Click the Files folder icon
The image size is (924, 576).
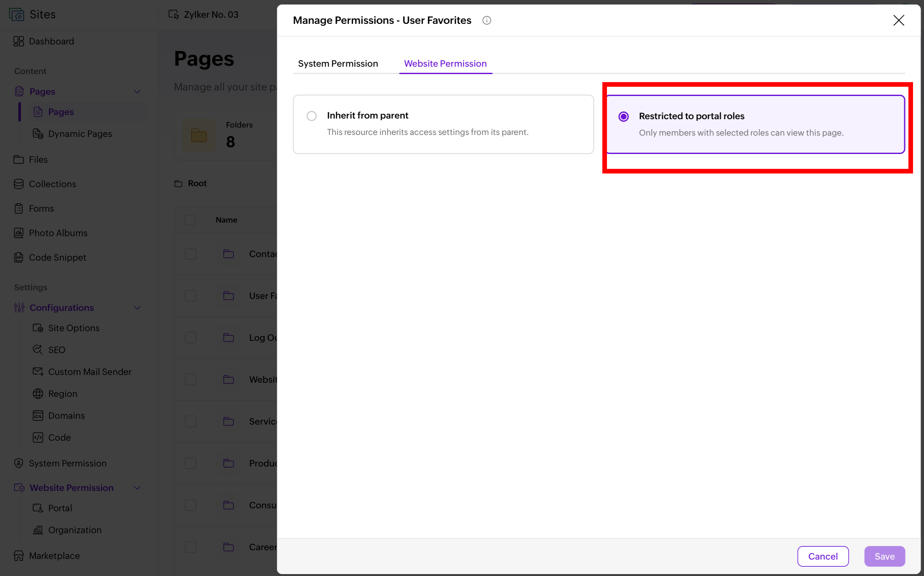pyautogui.click(x=18, y=159)
